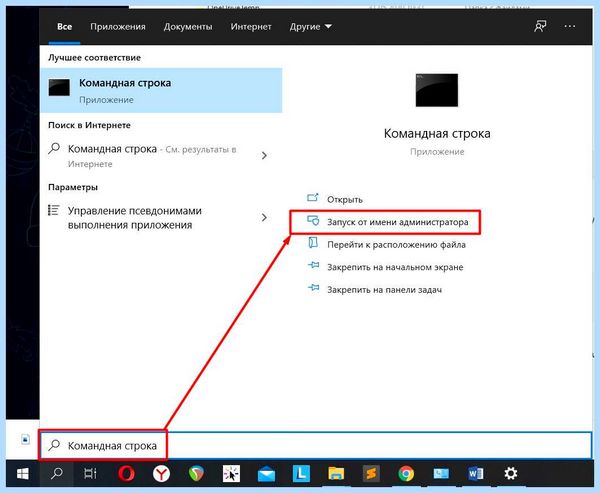This screenshot has height=493, width=600.
Task: Open File Explorer from taskbar
Action: [x=336, y=474]
